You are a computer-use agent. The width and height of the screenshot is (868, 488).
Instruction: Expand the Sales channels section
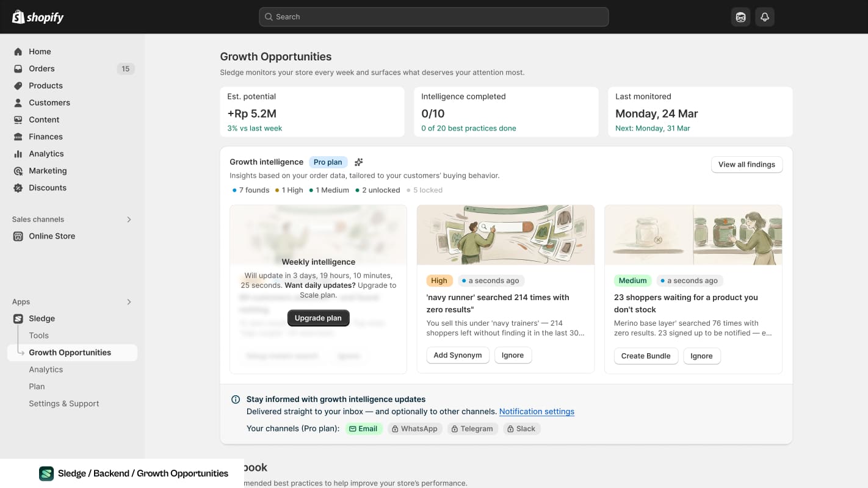129,220
